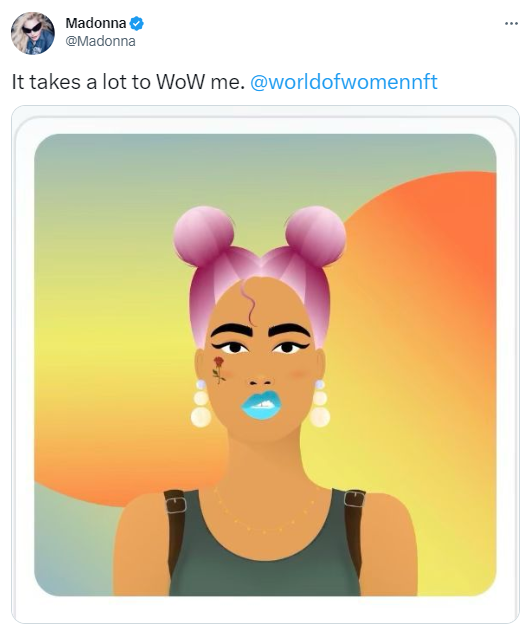Follow the @worldofwomennft mention link
This screenshot has height=632, width=527.
click(344, 82)
